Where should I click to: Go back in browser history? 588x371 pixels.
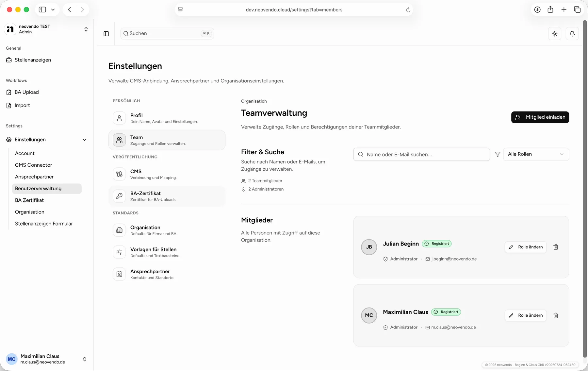[70, 9]
